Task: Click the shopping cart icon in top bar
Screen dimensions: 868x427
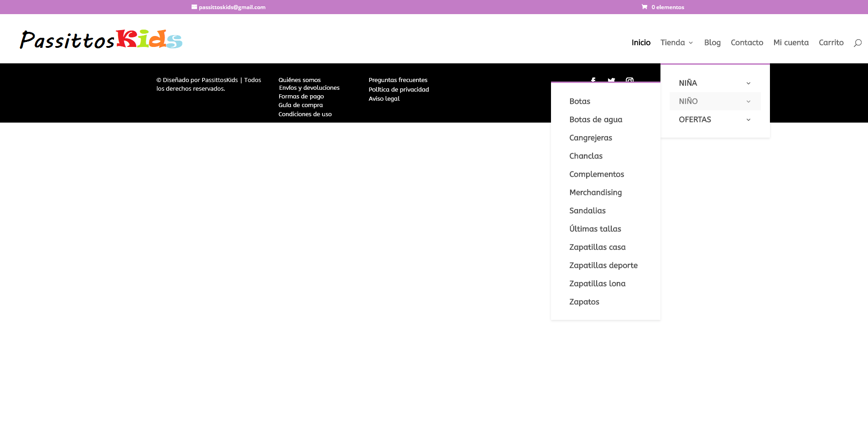Action: click(x=645, y=7)
